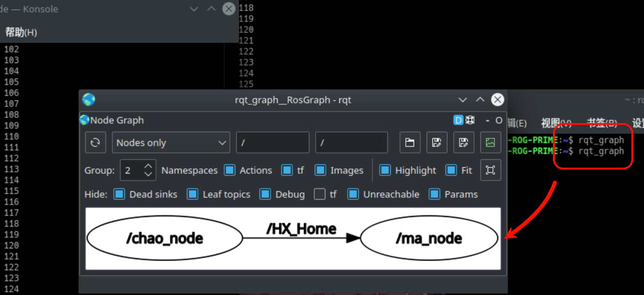Screen dimensions: 644x295
Task: Increase the Group depth value
Action: coord(149,166)
